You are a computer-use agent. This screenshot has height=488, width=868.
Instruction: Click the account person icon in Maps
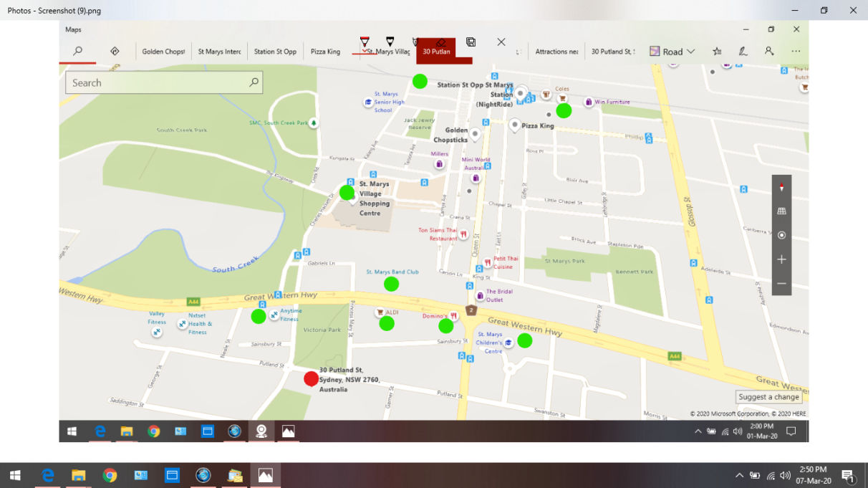click(x=769, y=52)
